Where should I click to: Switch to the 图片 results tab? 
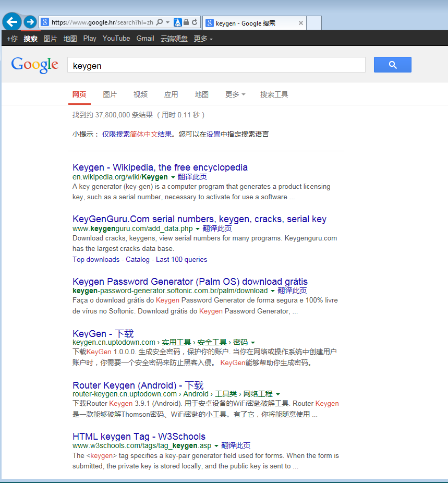[110, 94]
